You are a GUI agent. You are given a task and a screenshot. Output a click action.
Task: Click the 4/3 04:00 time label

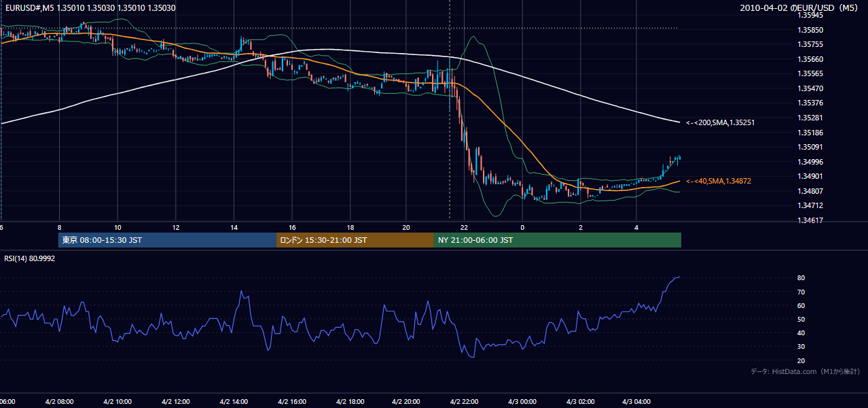click(638, 402)
